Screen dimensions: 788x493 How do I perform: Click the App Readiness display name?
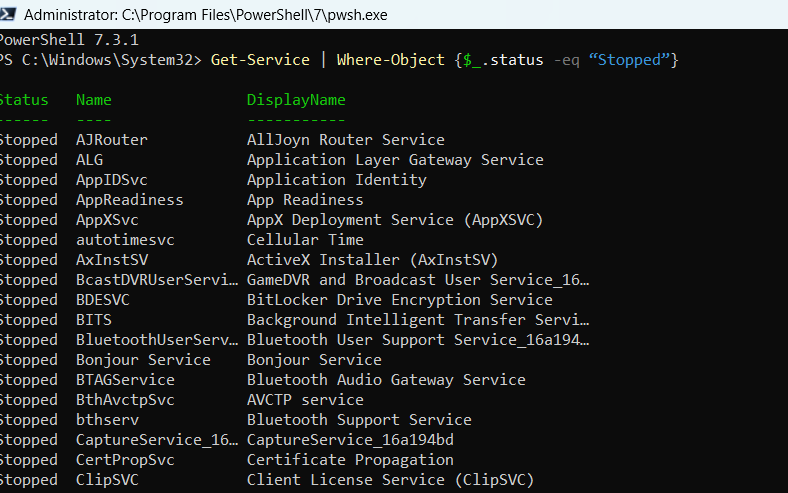305,200
